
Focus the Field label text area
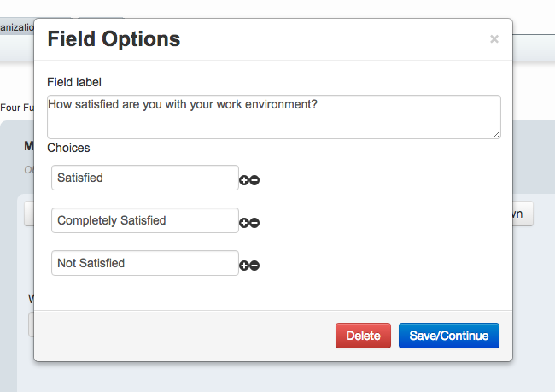click(273, 117)
